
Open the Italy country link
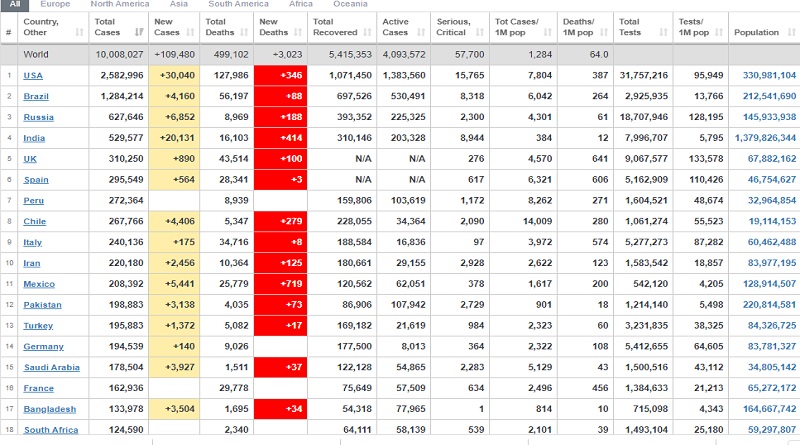33,242
